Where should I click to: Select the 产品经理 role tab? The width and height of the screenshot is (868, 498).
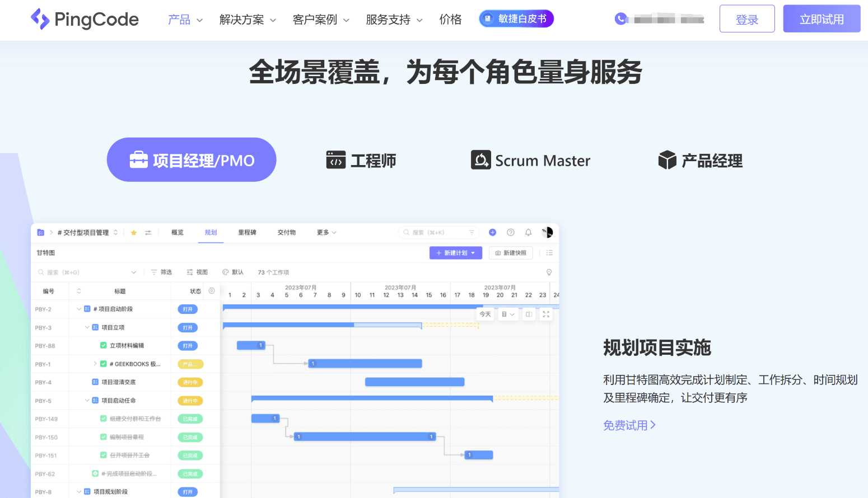pyautogui.click(x=701, y=161)
